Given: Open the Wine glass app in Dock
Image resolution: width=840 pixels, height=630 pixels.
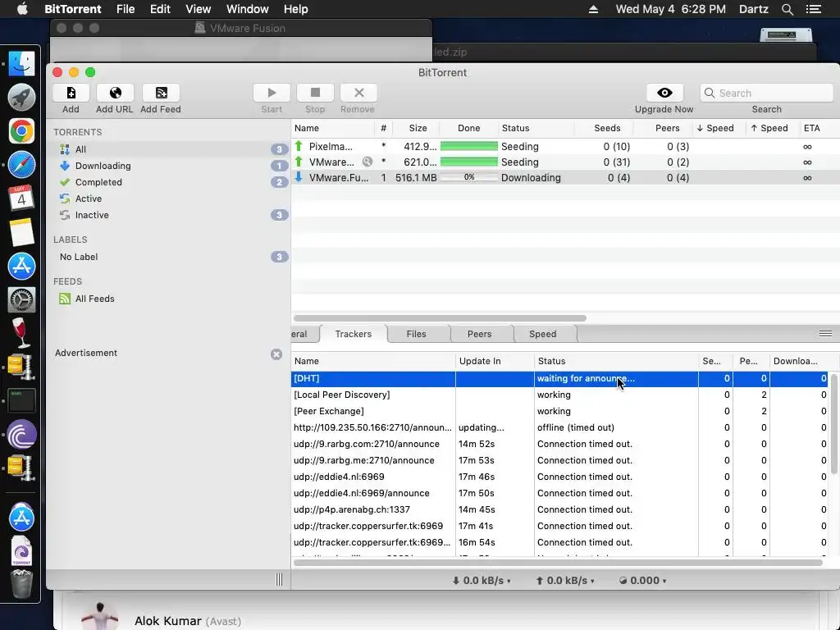Looking at the screenshot, I should 21,333.
